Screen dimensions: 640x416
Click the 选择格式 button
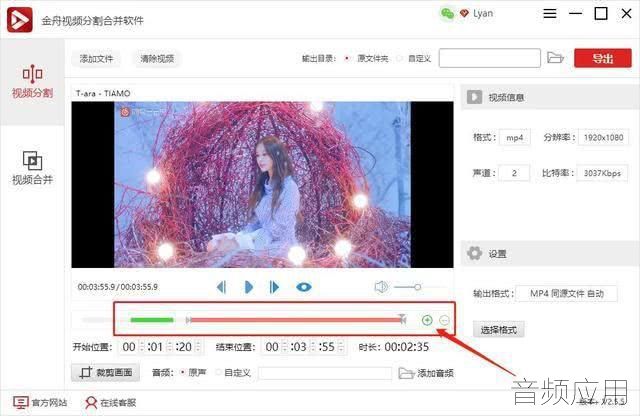(x=498, y=329)
